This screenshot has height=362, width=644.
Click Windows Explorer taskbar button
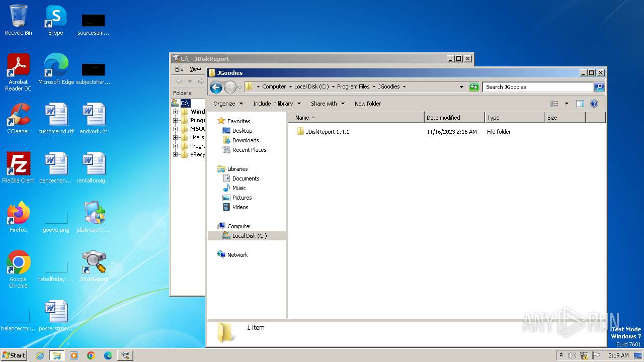[57, 355]
